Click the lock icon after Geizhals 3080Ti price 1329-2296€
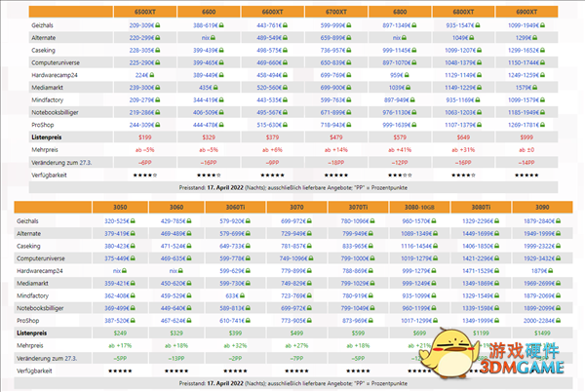The image size is (585, 392). [496, 221]
